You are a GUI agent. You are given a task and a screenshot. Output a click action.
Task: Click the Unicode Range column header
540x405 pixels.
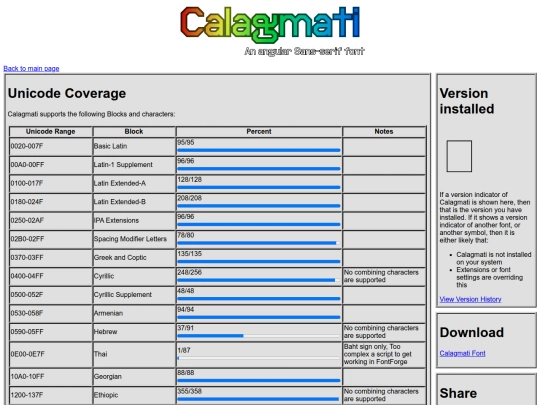click(x=51, y=132)
